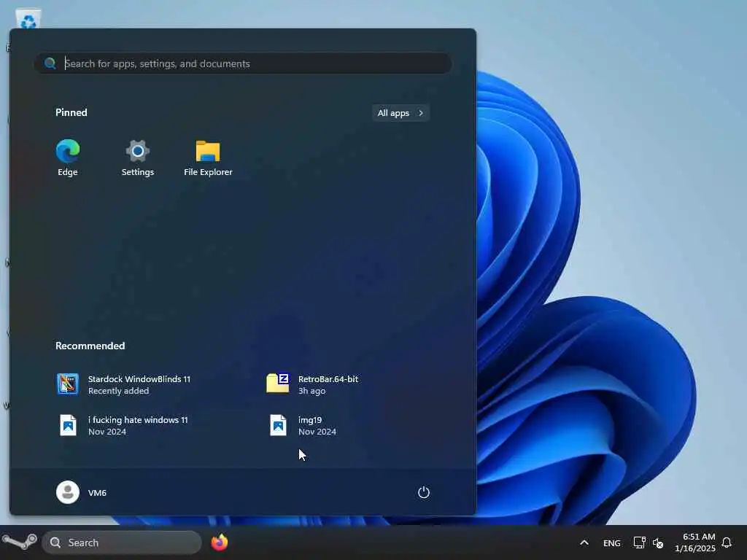
Task: Switch the ENG input language
Action: 612,542
